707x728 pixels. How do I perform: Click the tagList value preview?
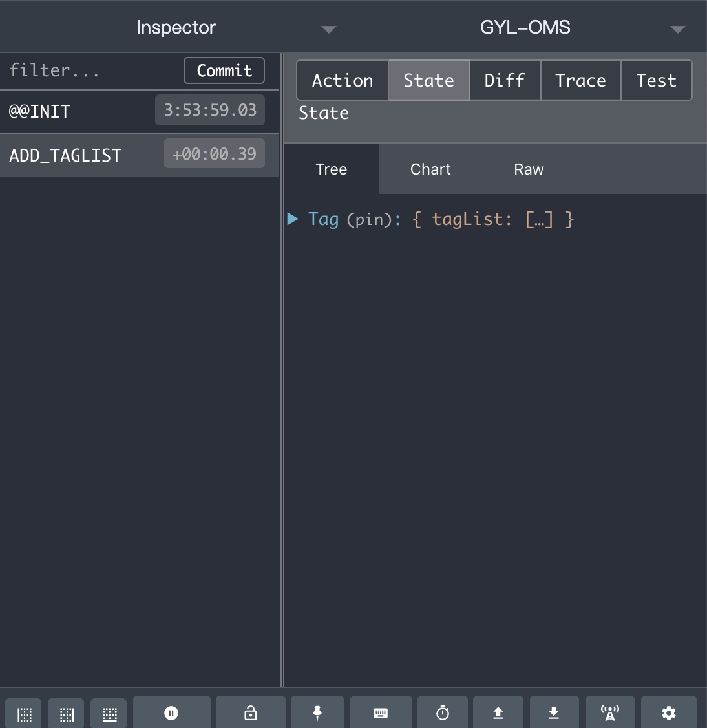tap(493, 219)
